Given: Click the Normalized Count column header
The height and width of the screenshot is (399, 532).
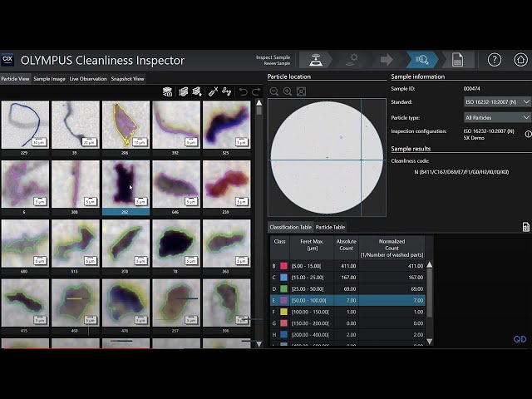Looking at the screenshot, I should [392, 248].
